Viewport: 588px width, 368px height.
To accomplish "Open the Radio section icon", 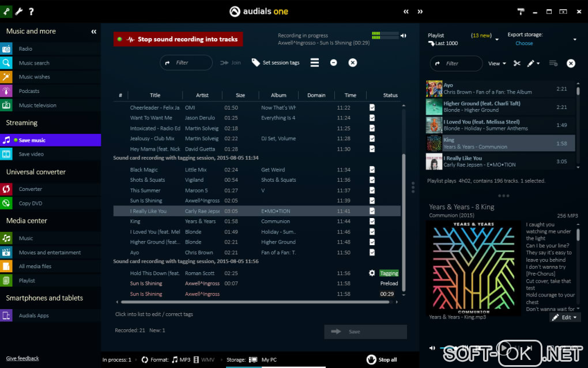I will 6,49.
